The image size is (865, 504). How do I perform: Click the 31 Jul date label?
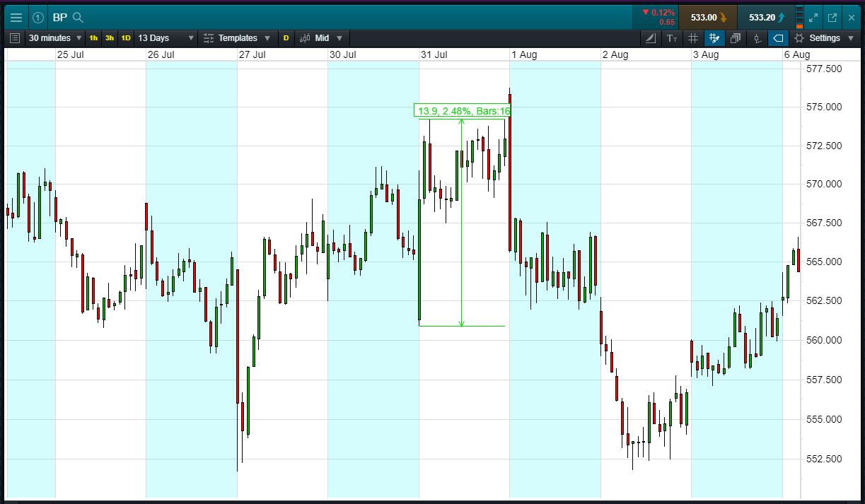434,54
